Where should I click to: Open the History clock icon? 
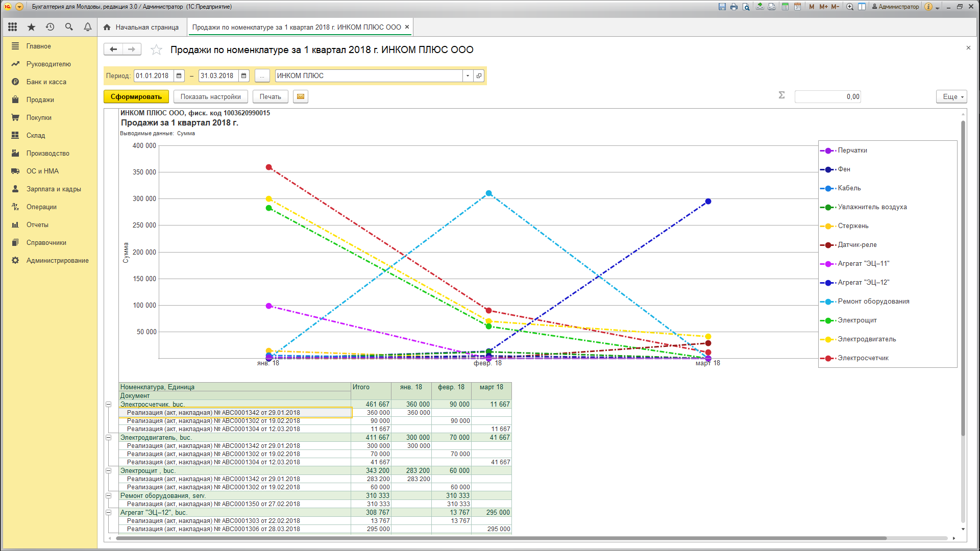click(50, 27)
